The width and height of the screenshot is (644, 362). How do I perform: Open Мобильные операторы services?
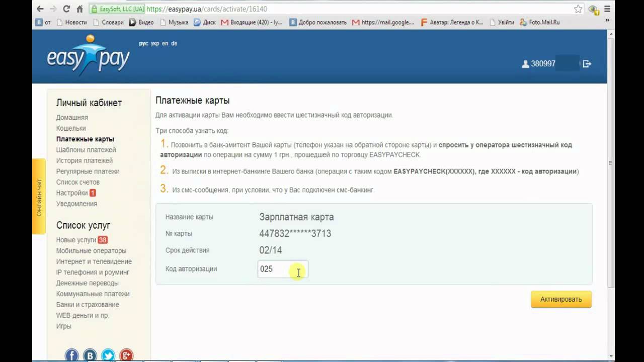click(x=91, y=251)
